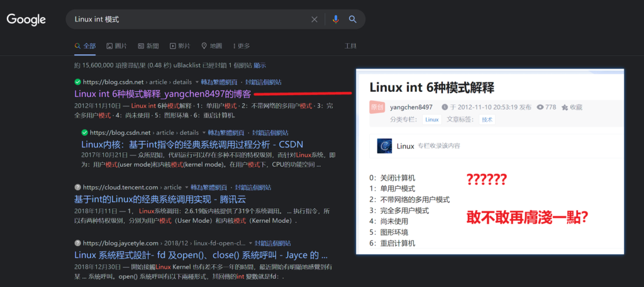This screenshot has height=287, width=644.
Task: Click the 原创 badge in the article
Action: point(377,107)
